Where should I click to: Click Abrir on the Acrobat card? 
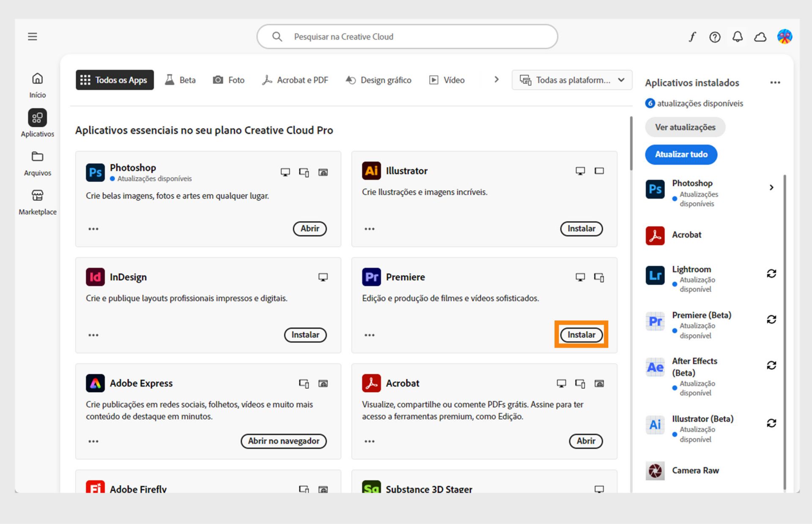point(586,441)
